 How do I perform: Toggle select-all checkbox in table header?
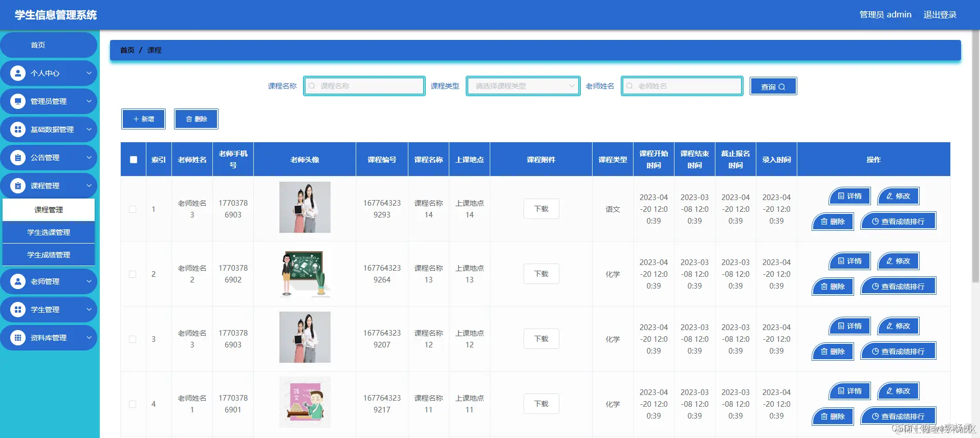tap(134, 160)
